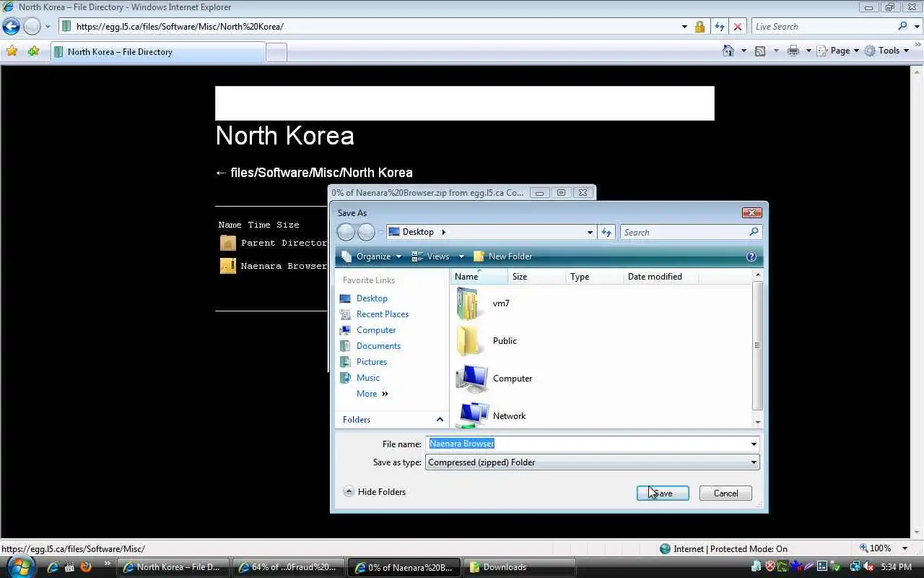
Task: Switch to North Korea taskbar window
Action: [x=175, y=567]
